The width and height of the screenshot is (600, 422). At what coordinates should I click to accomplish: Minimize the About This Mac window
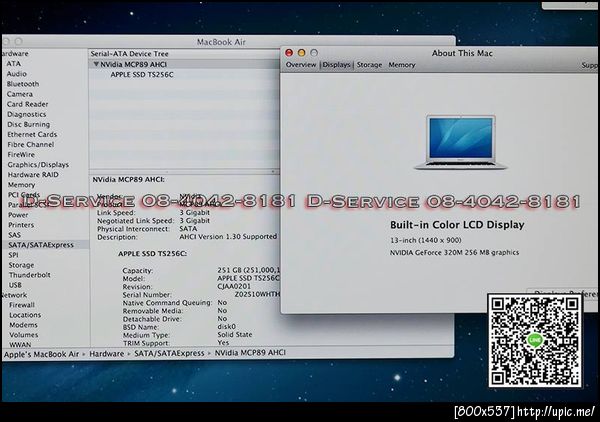[302, 53]
